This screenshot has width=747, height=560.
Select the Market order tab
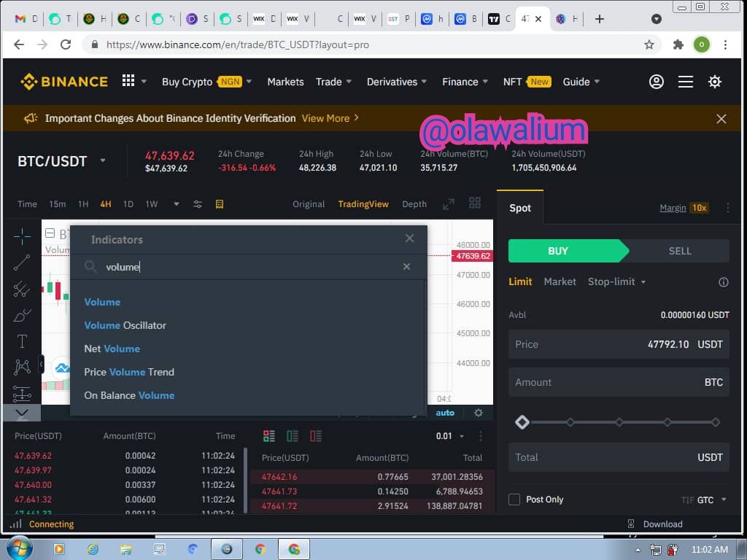pyautogui.click(x=560, y=282)
